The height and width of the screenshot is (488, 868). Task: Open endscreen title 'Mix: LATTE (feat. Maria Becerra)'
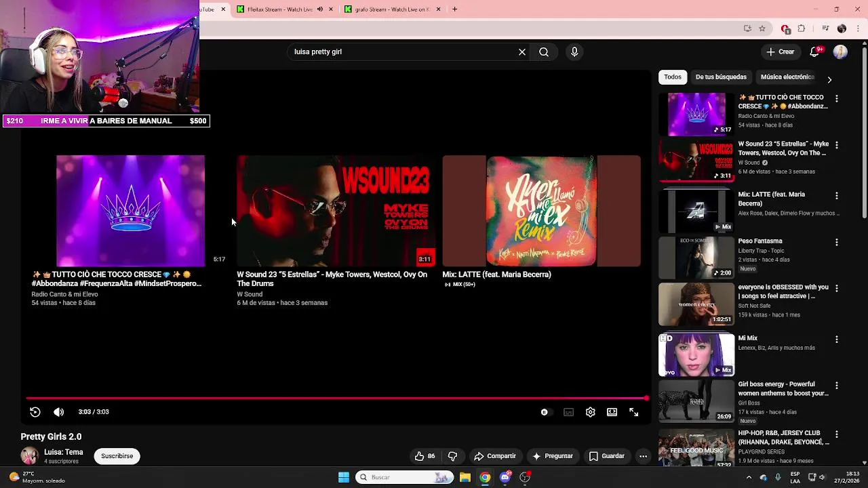pyautogui.click(x=496, y=274)
